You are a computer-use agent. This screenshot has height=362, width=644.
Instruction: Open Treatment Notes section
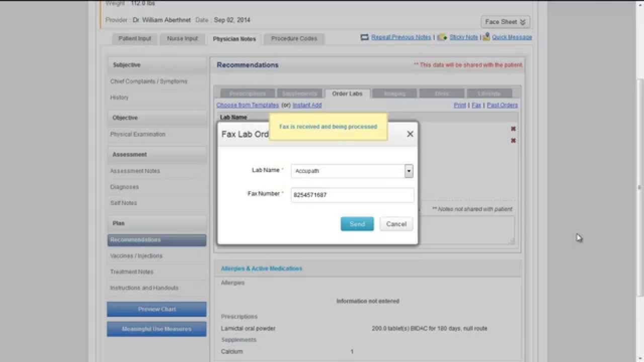[132, 272]
